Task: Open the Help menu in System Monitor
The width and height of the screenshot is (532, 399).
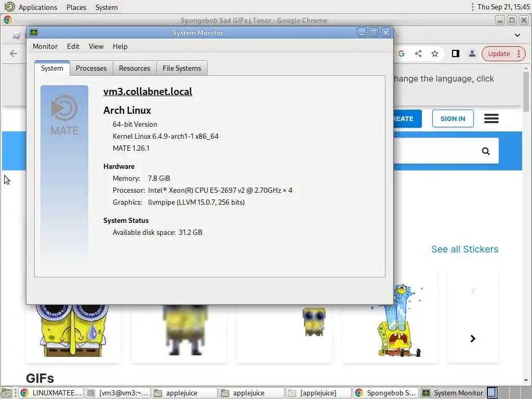Action: click(120, 46)
